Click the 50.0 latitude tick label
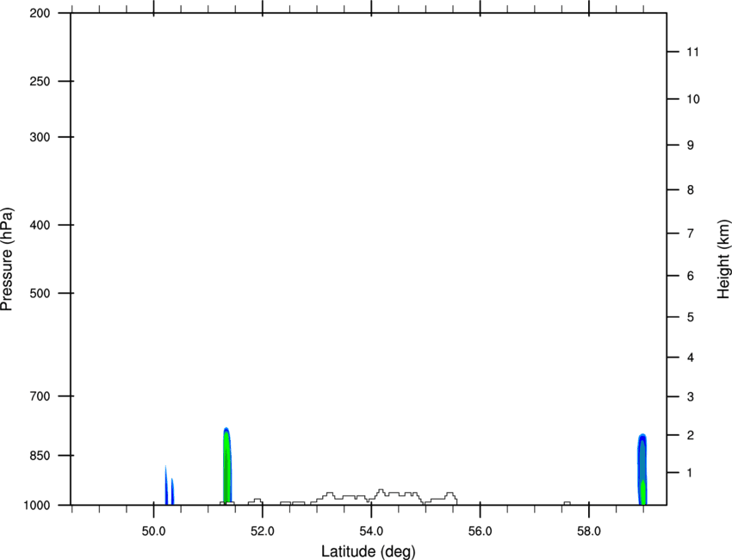This screenshot has height=560, width=732. pos(153,532)
